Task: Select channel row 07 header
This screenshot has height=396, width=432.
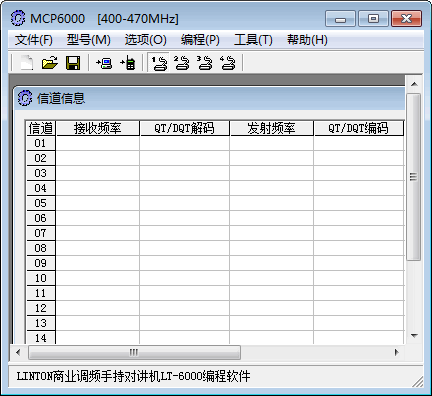Action: pos(41,233)
